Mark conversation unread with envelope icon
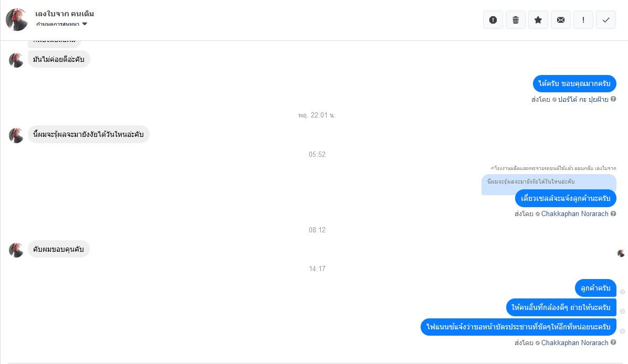 point(561,19)
